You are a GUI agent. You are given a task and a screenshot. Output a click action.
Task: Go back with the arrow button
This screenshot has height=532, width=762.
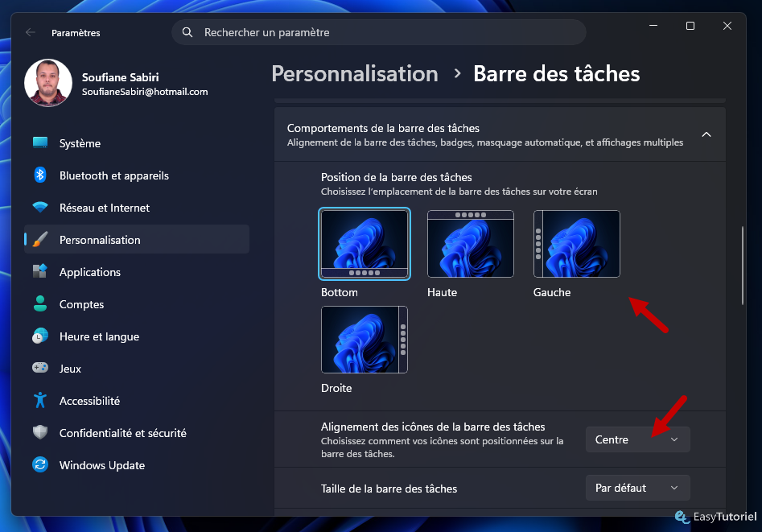(x=31, y=32)
